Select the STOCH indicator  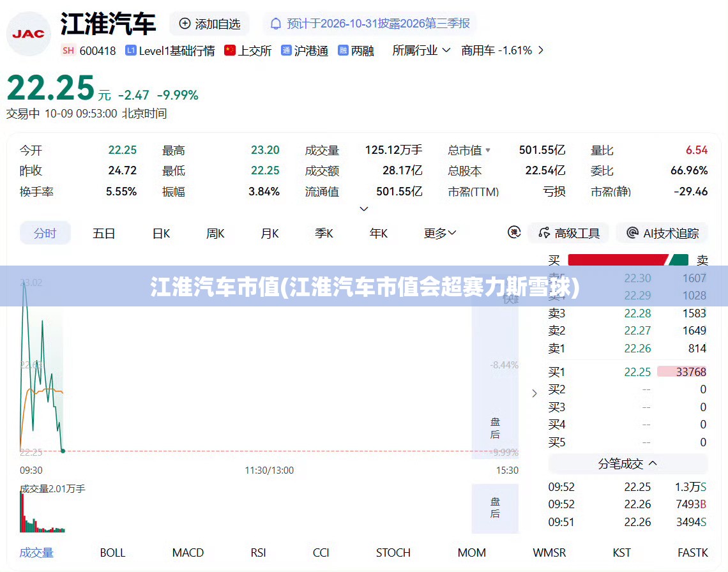[393, 552]
